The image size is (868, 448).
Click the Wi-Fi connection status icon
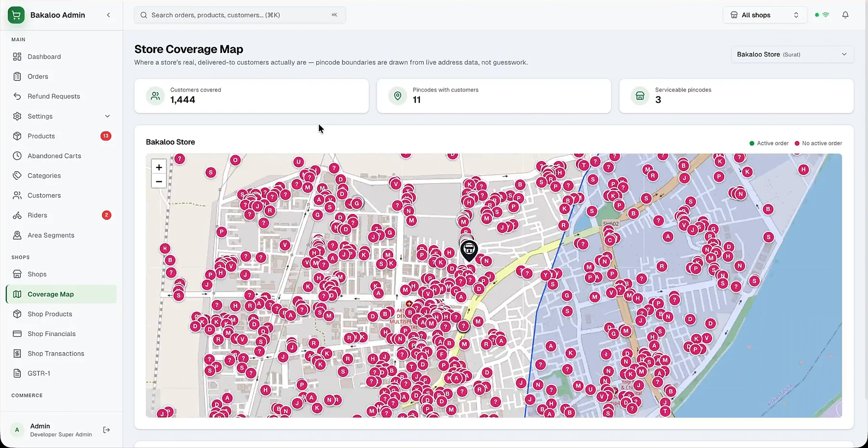point(826,15)
